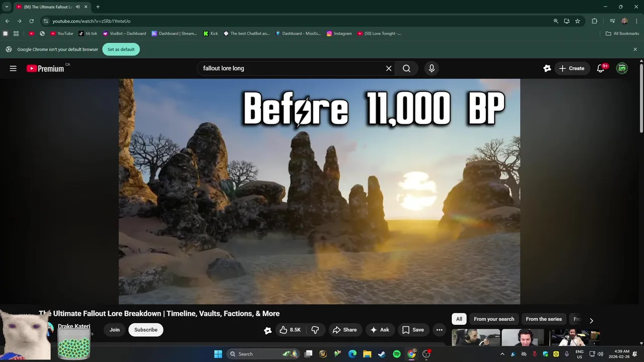Screen dimensions: 644x362
Task: Switch to The Ultimate Fallout Lore tab
Action: pos(51,7)
